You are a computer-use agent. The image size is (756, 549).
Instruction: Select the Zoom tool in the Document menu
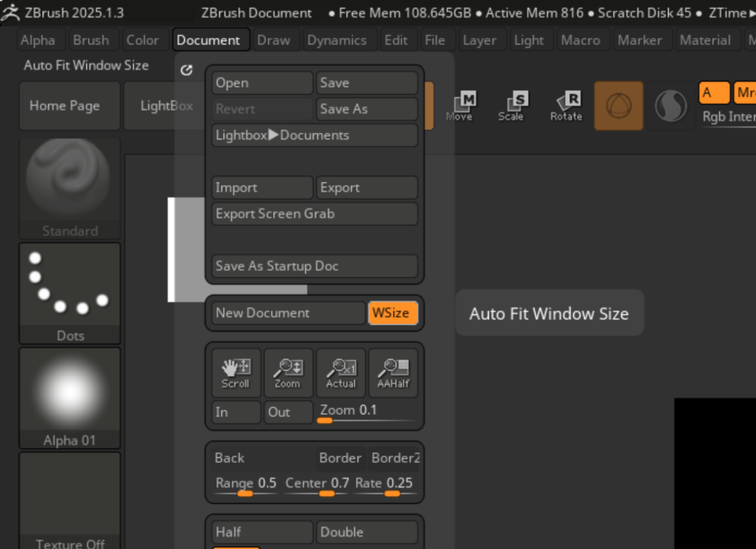pos(288,372)
